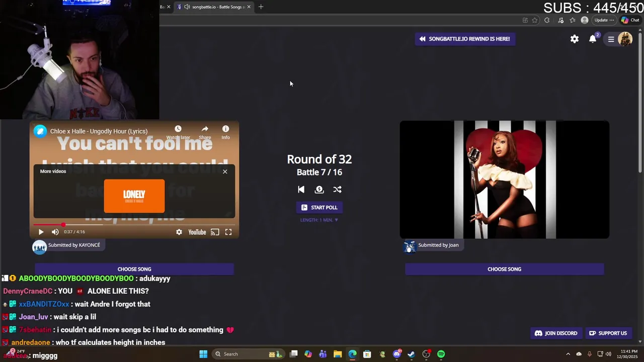Open songbattle.io settings gear
The image size is (644, 362).
click(575, 39)
